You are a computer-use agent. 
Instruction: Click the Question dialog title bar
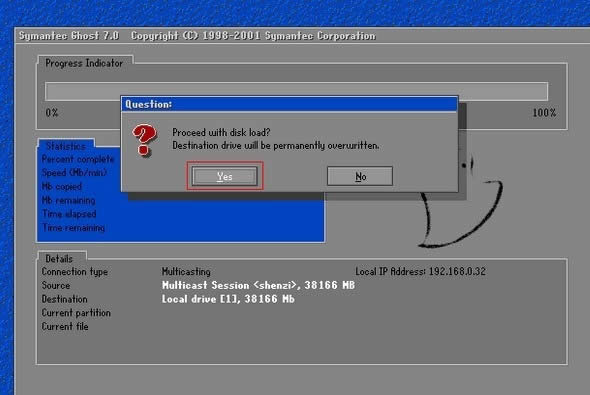(289, 104)
